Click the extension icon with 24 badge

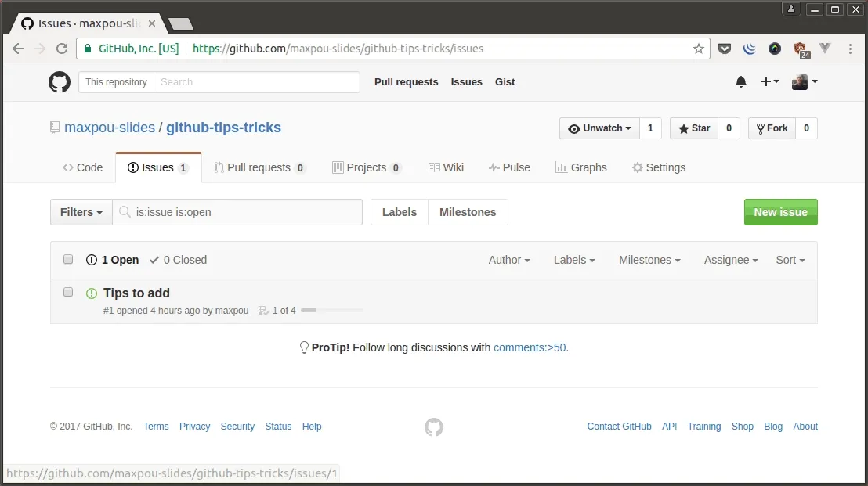(x=801, y=50)
